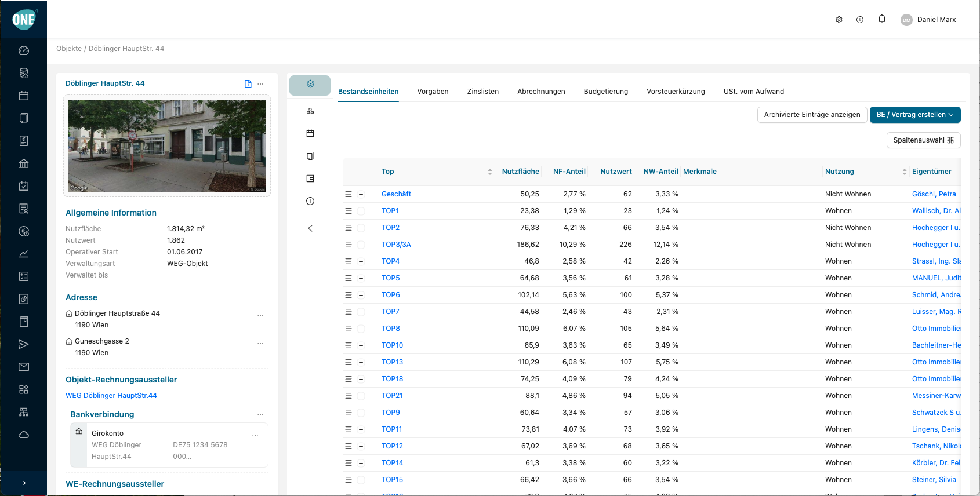The image size is (980, 496).
Task: Switch to the Vorgaben tab
Action: pos(433,92)
